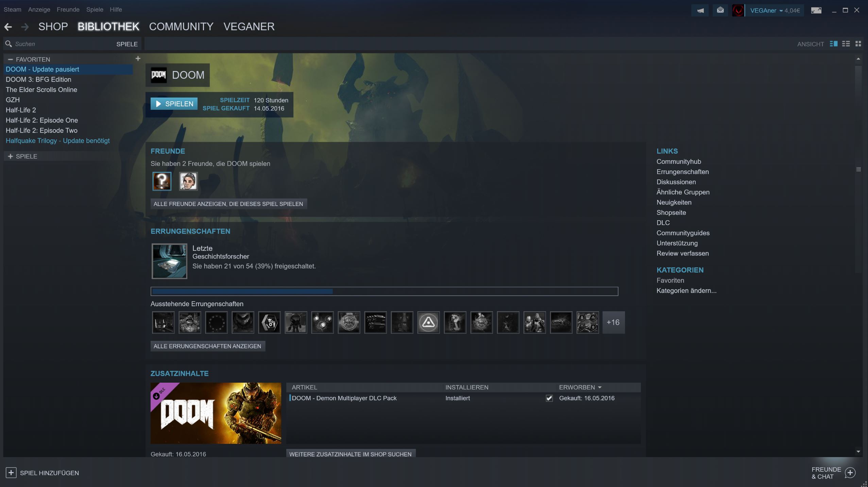Open the announcements megaphone icon
868x487 pixels.
(x=700, y=11)
